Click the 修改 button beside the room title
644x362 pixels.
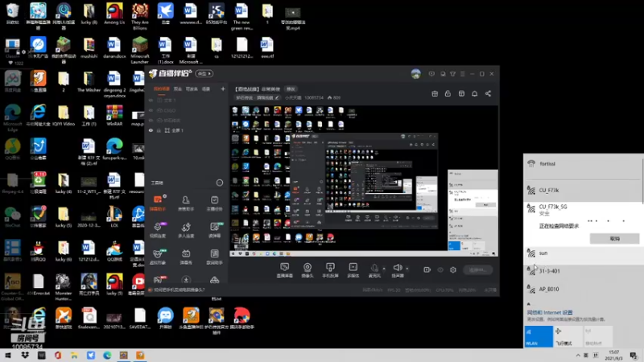point(291,89)
